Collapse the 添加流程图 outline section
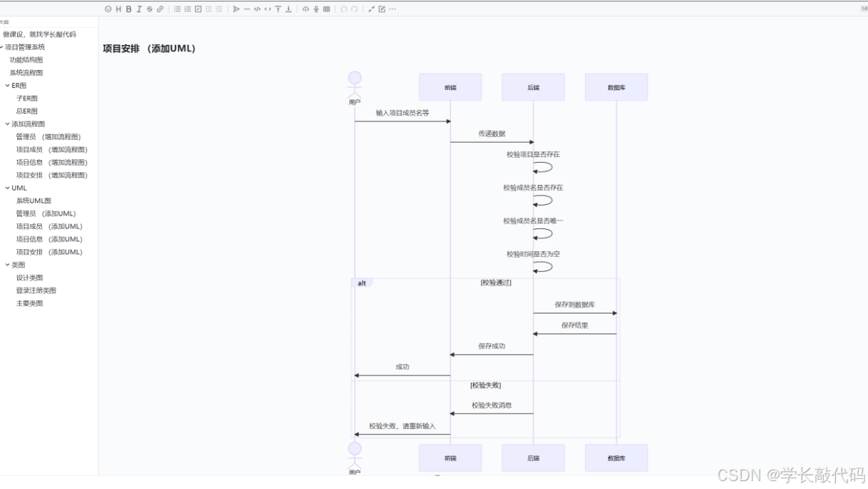 pyautogui.click(x=8, y=124)
